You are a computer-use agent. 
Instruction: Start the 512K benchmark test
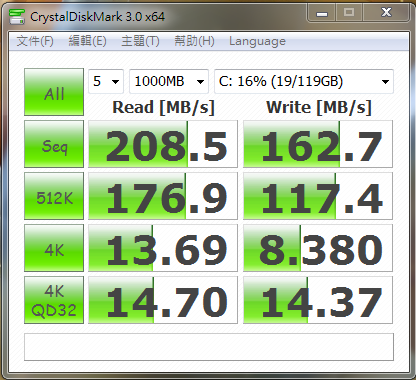54,196
